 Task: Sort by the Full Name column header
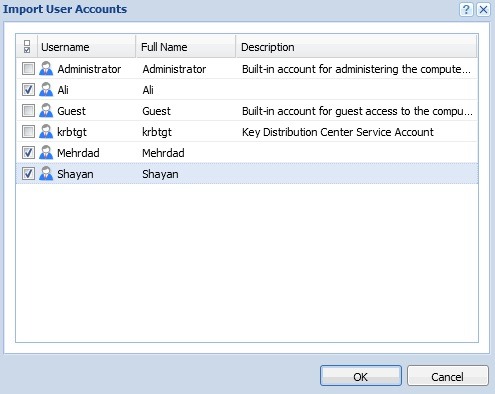pos(186,47)
